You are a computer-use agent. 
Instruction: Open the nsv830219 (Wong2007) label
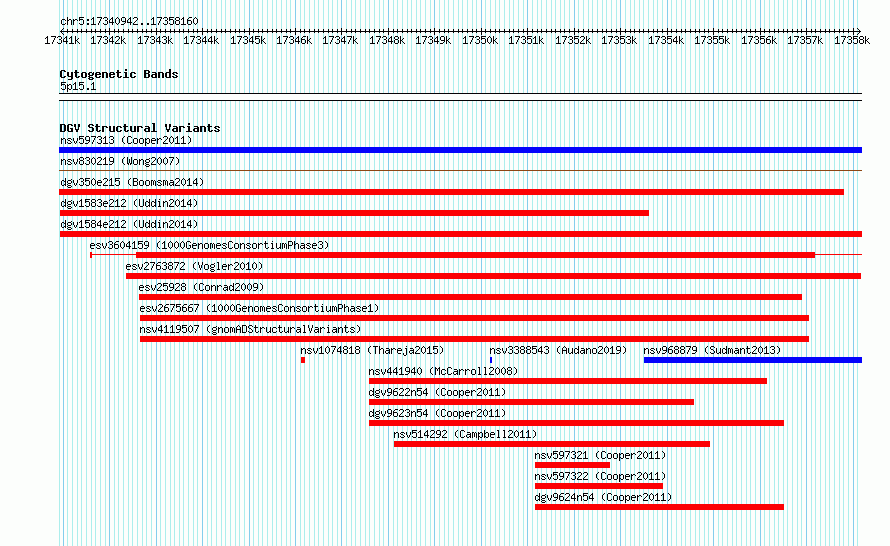120,161
